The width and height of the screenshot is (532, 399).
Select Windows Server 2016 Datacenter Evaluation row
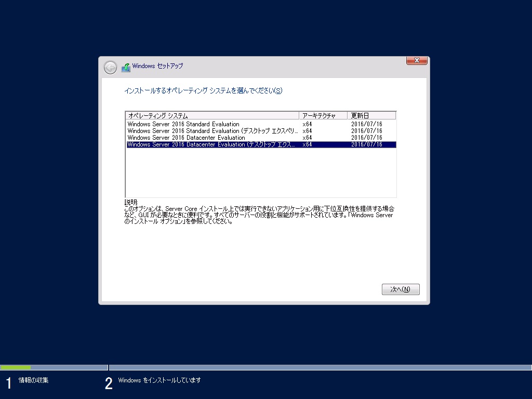[261, 138]
